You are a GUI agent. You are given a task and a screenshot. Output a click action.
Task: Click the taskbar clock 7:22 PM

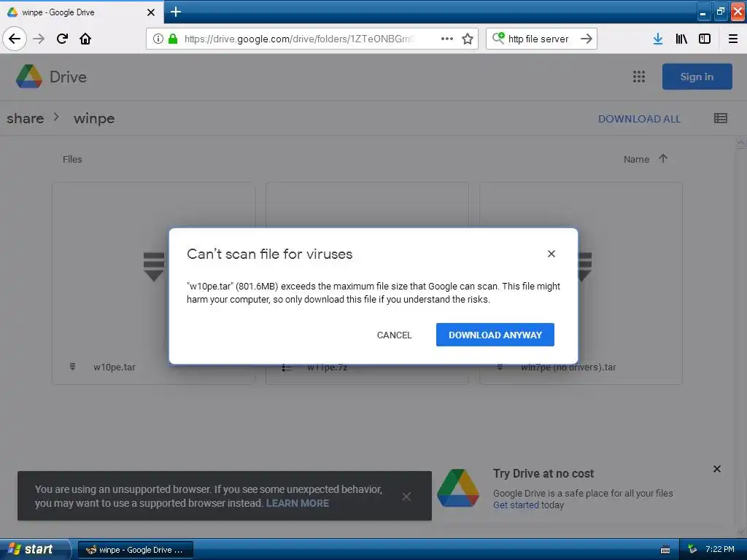[720, 549]
